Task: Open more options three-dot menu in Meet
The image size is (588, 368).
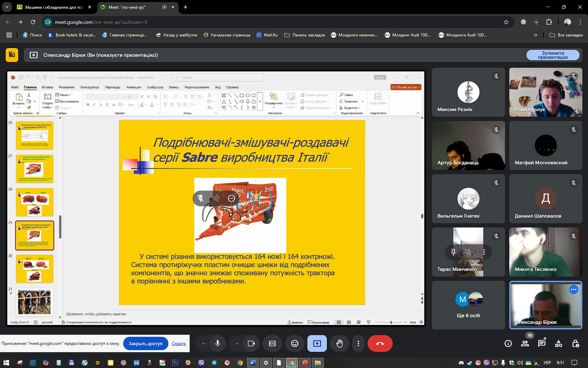Action: pos(358,343)
